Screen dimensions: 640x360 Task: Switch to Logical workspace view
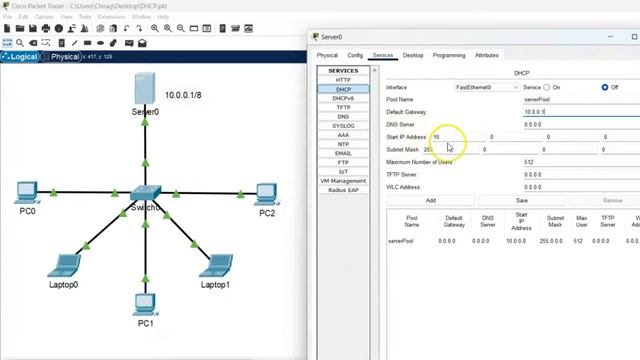pos(20,57)
